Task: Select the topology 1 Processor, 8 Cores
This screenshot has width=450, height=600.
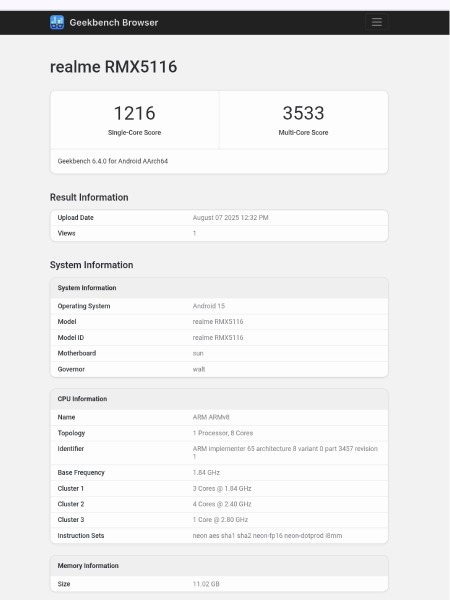Action: 223,433
